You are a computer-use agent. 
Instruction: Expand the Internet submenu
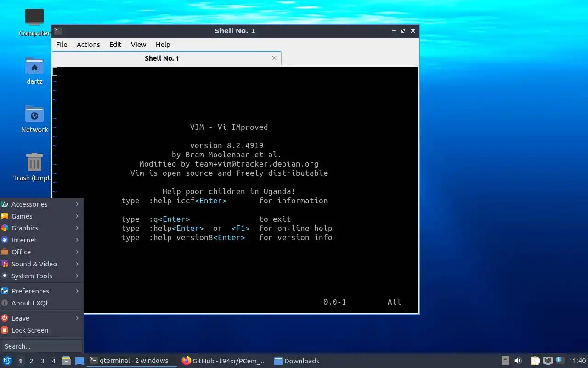click(41, 240)
